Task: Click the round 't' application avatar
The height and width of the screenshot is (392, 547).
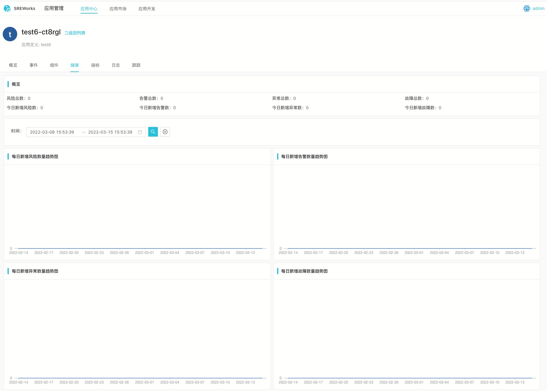Action: coord(10,34)
